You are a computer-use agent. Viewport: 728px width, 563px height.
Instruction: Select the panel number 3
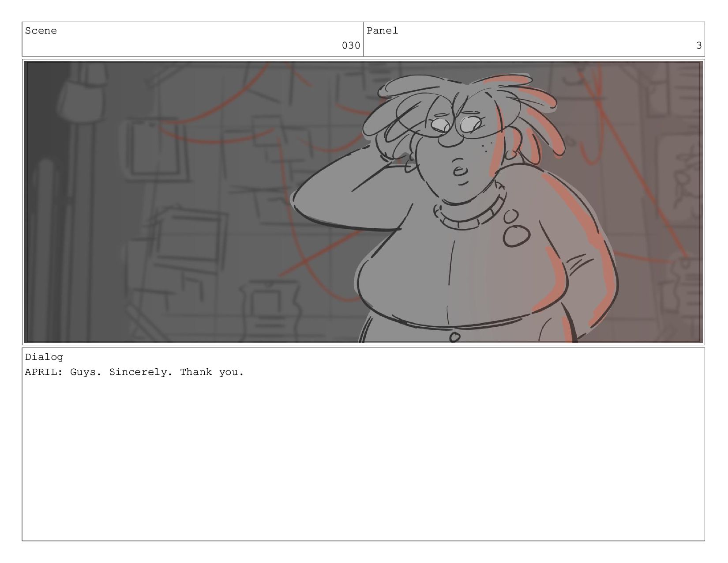698,45
